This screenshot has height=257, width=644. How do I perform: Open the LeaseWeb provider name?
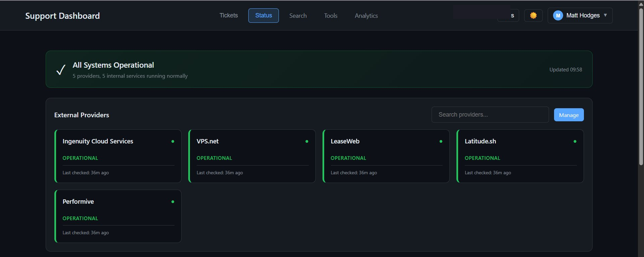tap(345, 141)
